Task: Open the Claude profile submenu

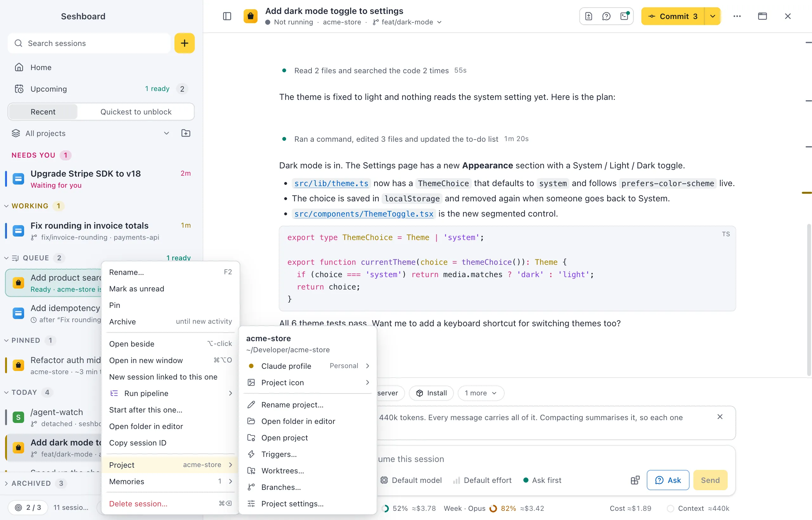Action: tap(308, 366)
